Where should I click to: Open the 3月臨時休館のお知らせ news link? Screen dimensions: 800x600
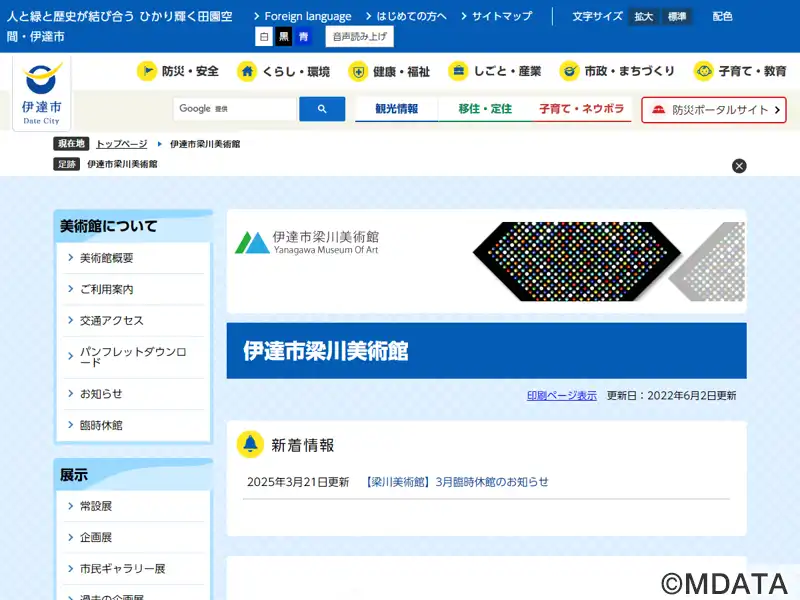pos(457,482)
